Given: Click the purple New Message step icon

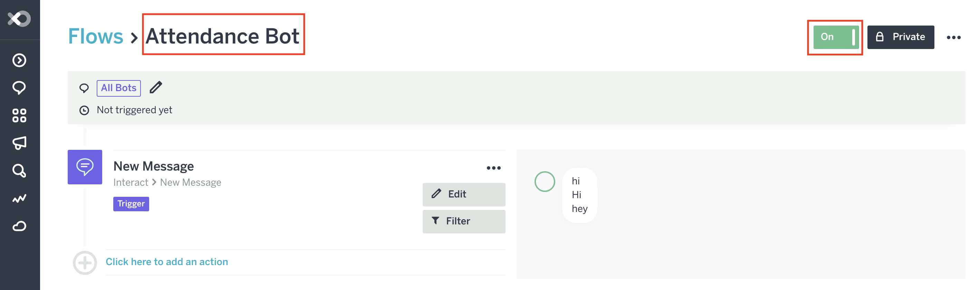Looking at the screenshot, I should point(85,167).
